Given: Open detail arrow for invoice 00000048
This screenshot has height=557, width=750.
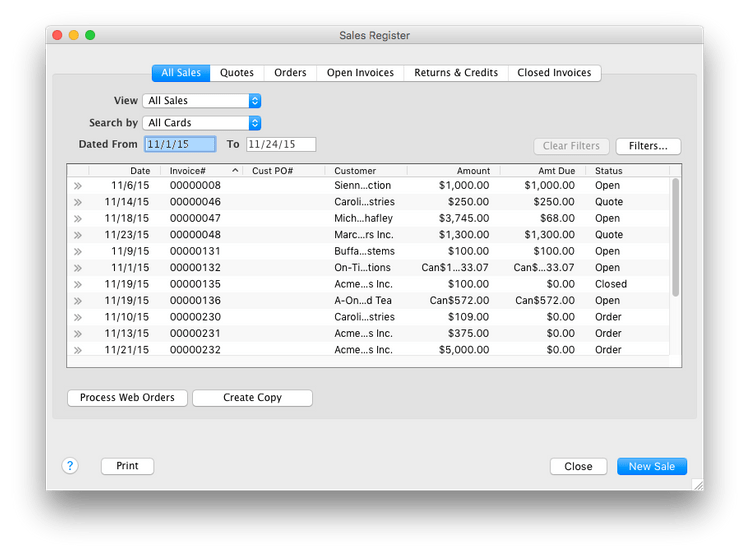Looking at the screenshot, I should [78, 235].
